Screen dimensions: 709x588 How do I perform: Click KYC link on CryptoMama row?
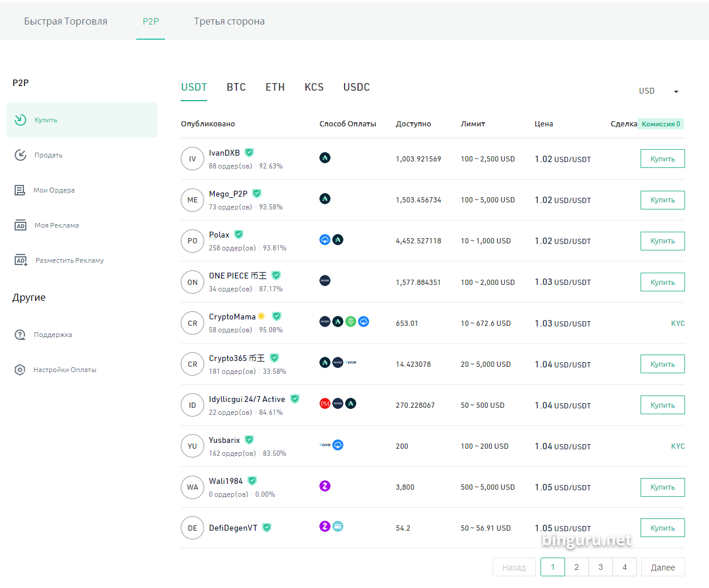click(x=677, y=324)
